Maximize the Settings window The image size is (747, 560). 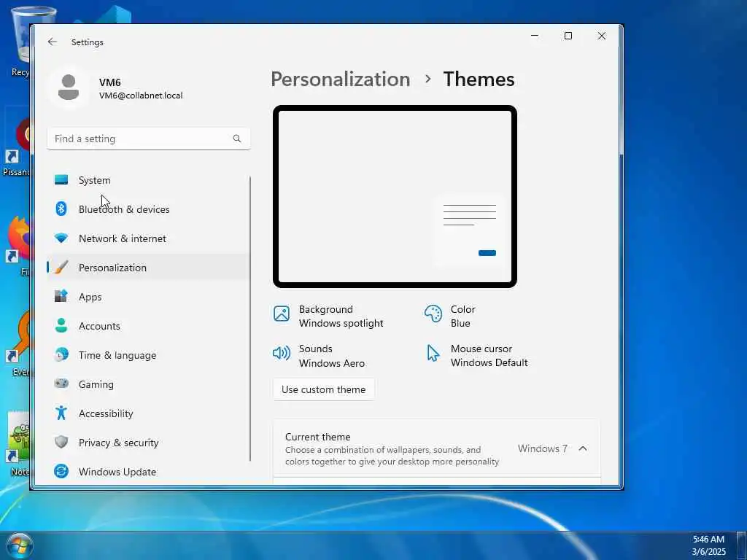[x=568, y=36]
